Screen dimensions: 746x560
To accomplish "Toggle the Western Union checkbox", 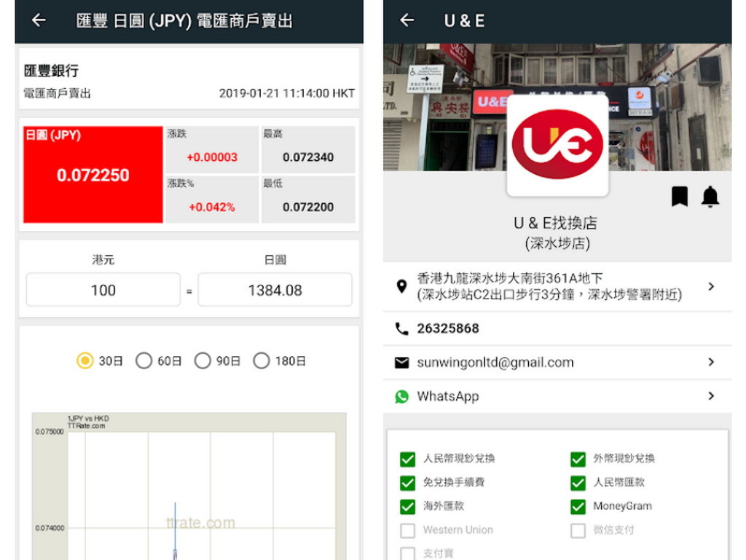I will [x=407, y=531].
